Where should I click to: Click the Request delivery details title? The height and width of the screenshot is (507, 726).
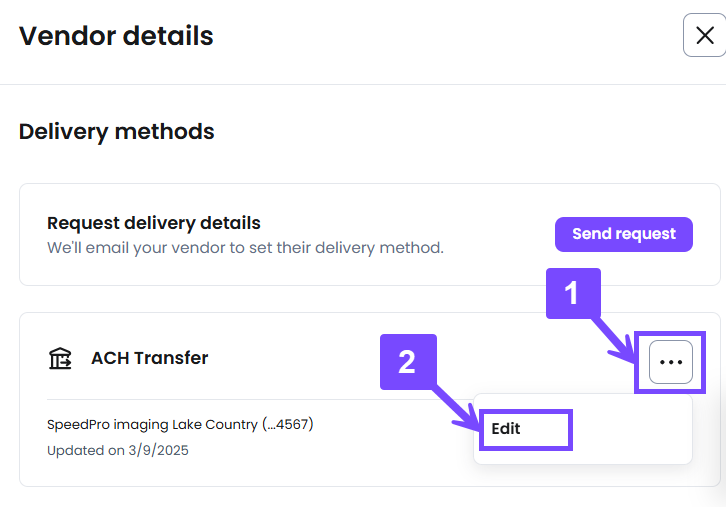coord(154,223)
